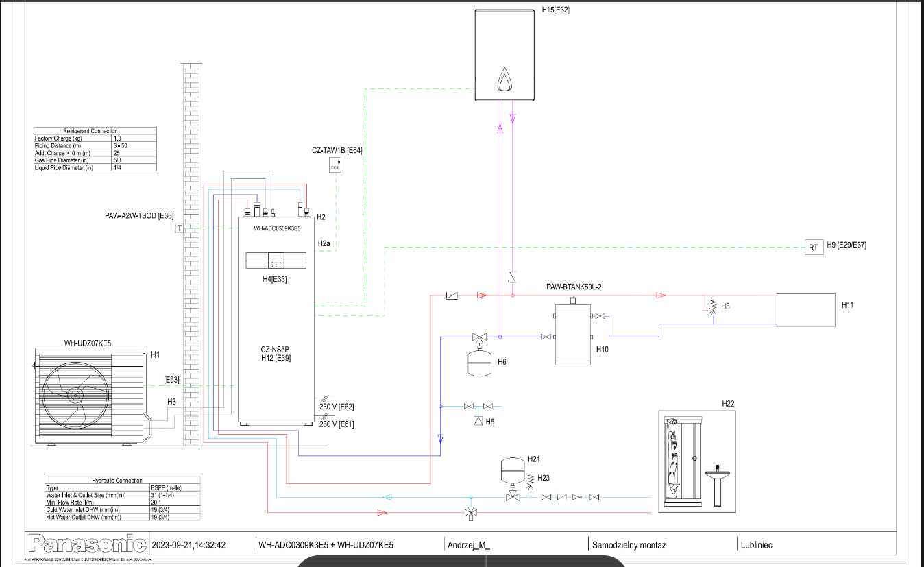This screenshot has height=567, width=924.
Task: Click the 'WH-UDZ07KE5' label above outdoor unit
Action: [x=88, y=343]
